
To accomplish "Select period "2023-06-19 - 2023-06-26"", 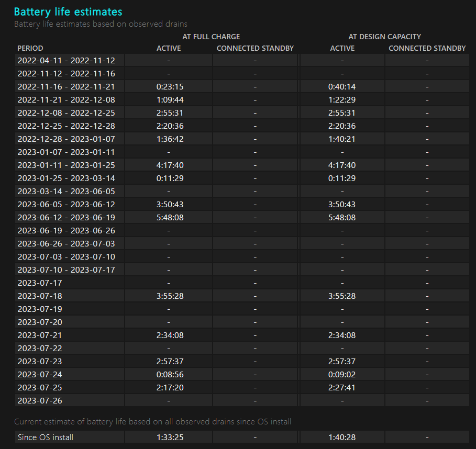I will pos(66,230).
